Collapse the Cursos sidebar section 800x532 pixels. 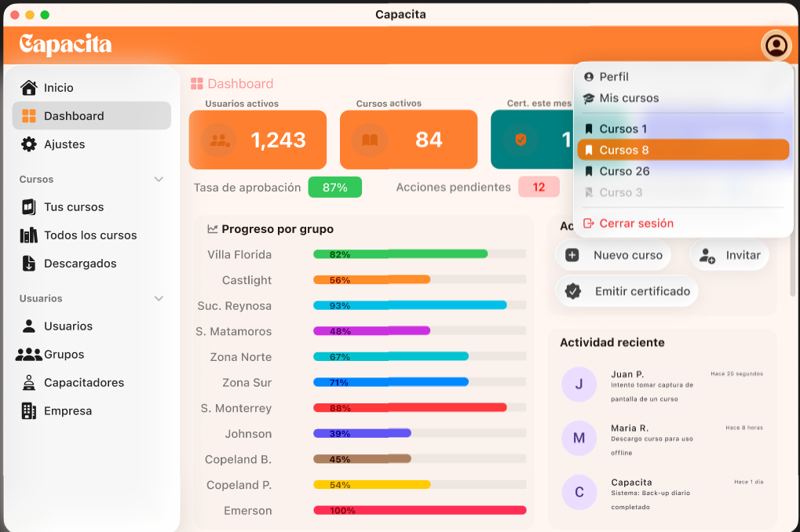click(159, 179)
